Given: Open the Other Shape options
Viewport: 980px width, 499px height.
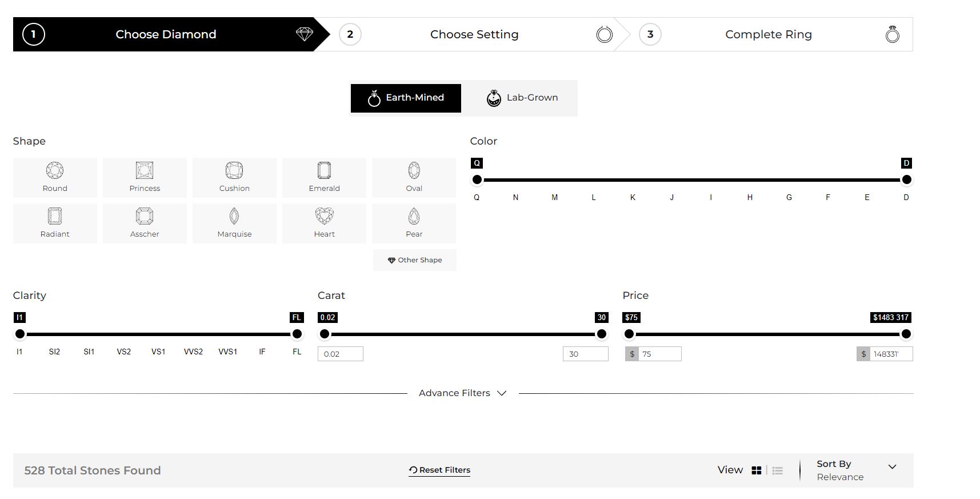Looking at the screenshot, I should point(414,260).
